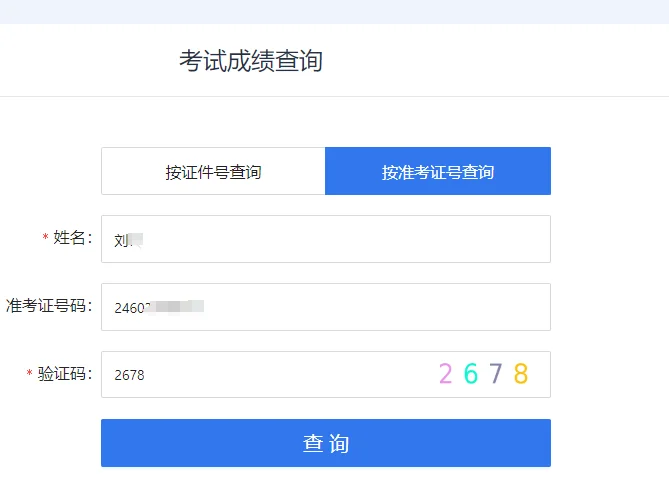The width and height of the screenshot is (669, 502).
Task: Click the red asterisk beside 验证码
Action: coord(30,375)
